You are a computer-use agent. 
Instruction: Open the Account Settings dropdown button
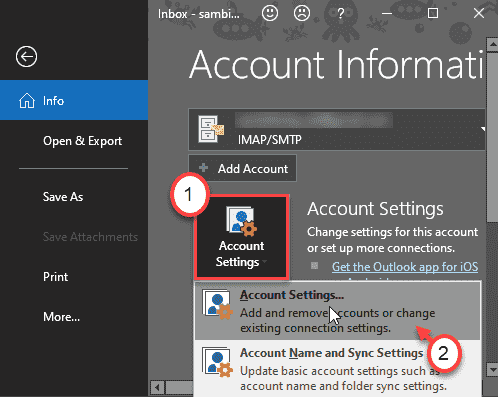pos(241,237)
